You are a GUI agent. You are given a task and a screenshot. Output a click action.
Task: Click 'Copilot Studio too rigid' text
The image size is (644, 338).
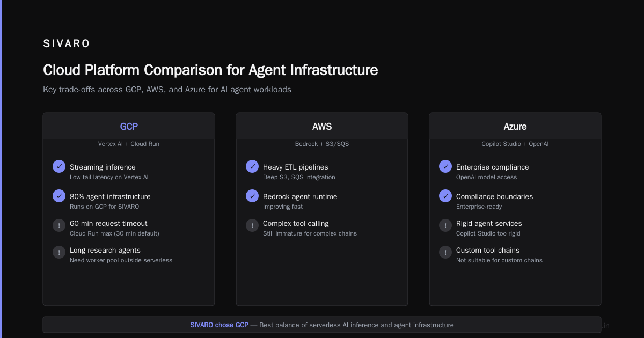click(488, 233)
